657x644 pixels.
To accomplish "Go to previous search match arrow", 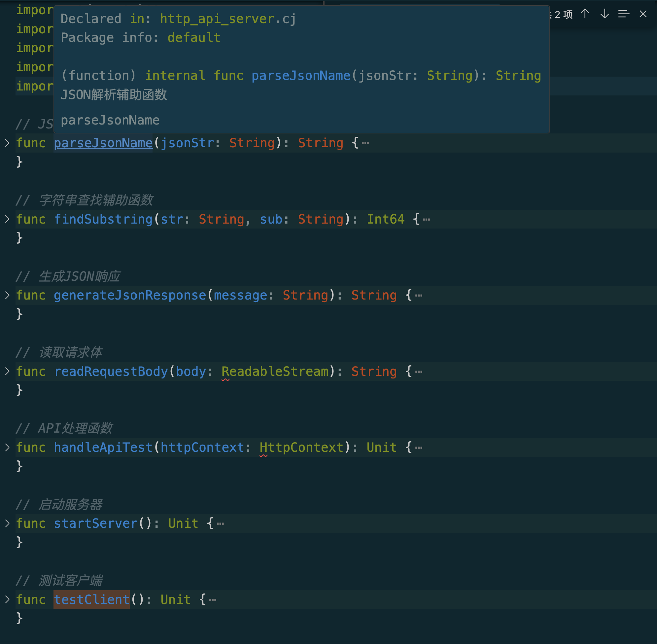I will pyautogui.click(x=585, y=14).
